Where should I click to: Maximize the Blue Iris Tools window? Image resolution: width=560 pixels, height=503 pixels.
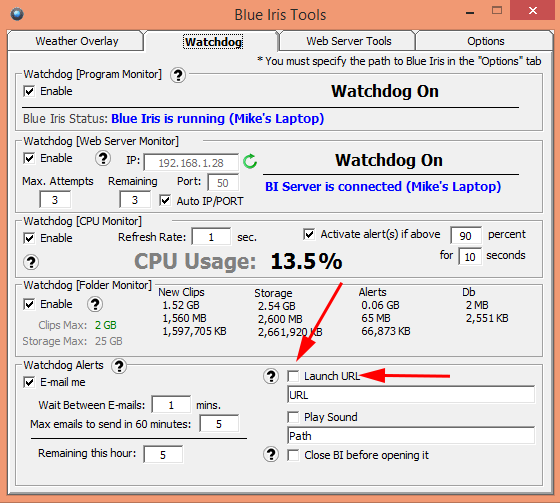[497, 11]
